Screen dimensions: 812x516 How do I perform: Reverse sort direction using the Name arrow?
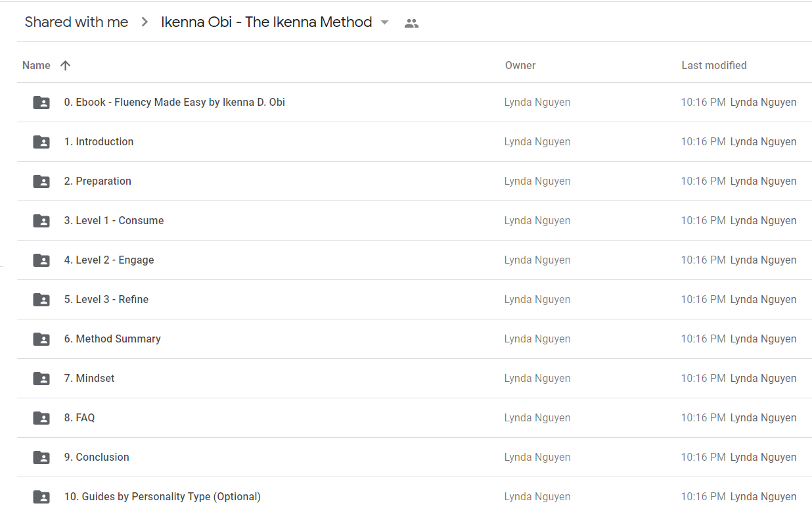coord(65,65)
